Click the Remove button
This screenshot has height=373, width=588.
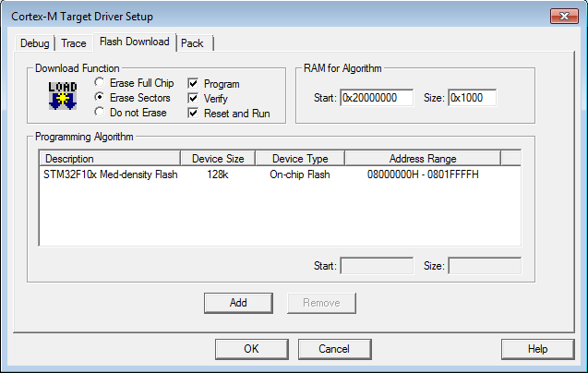321,303
